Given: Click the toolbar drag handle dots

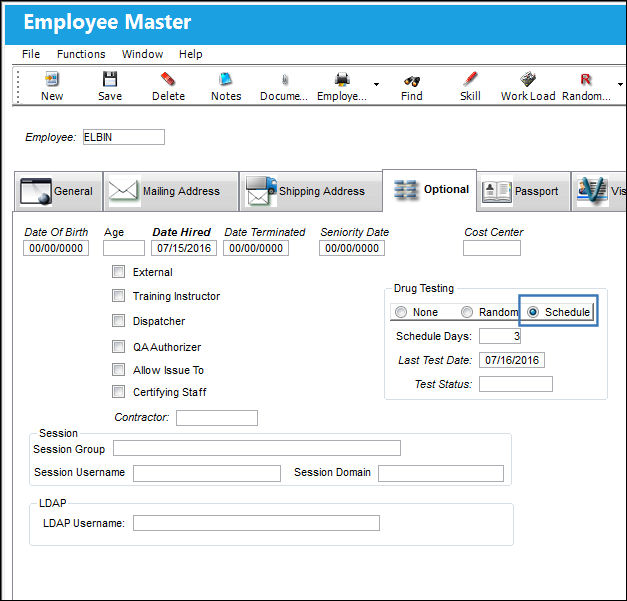Looking at the screenshot, I should click(18, 87).
